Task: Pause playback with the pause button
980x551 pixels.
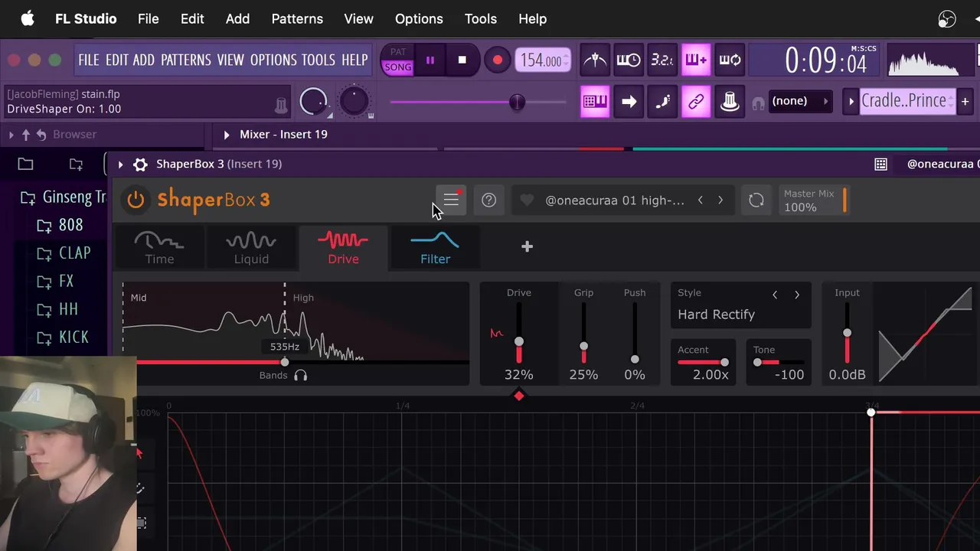Action: (430, 60)
